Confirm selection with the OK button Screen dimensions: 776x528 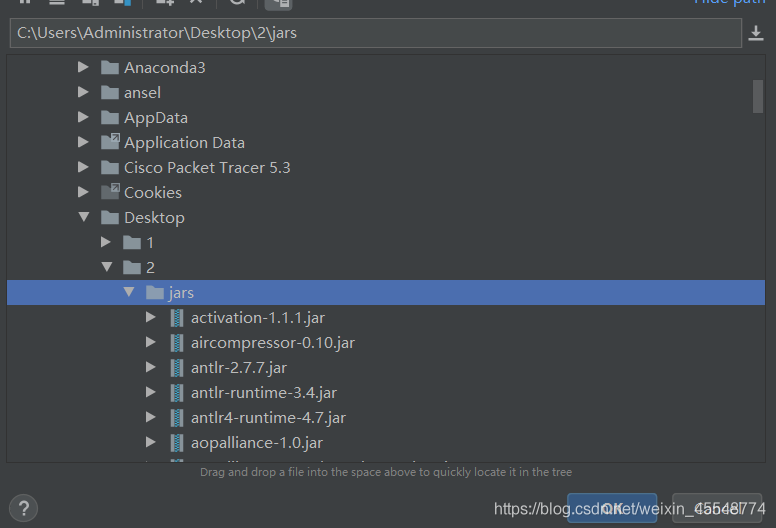pos(612,508)
